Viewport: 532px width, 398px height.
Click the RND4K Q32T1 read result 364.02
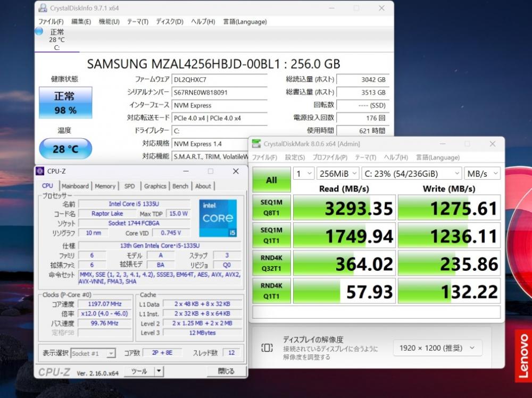pyautogui.click(x=344, y=263)
